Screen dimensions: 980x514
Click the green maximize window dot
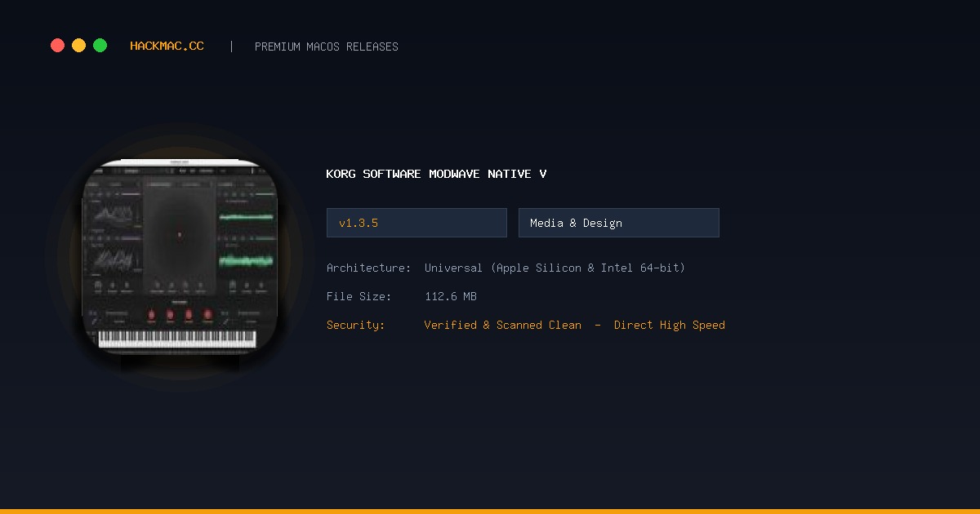pos(100,46)
